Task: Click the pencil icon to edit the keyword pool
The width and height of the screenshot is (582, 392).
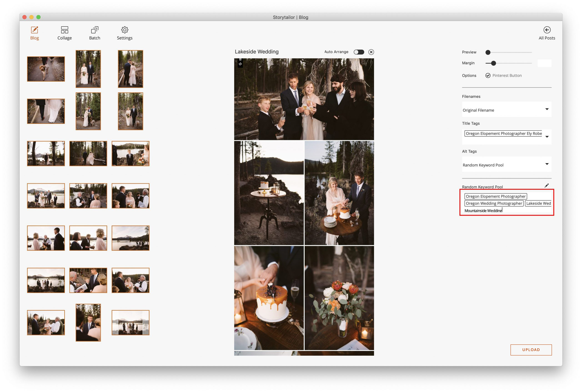Action: (x=546, y=185)
